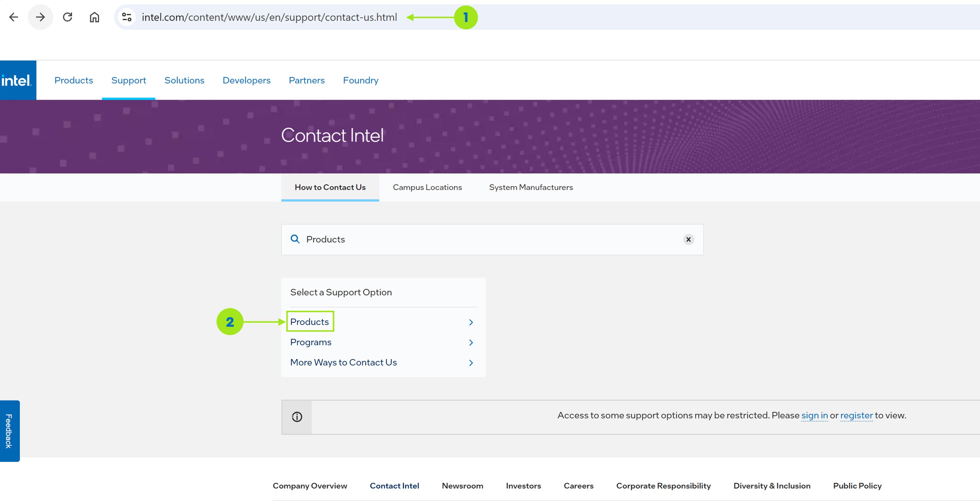This screenshot has height=502, width=980.
Task: Expand the Products support option chevron
Action: pos(471,322)
